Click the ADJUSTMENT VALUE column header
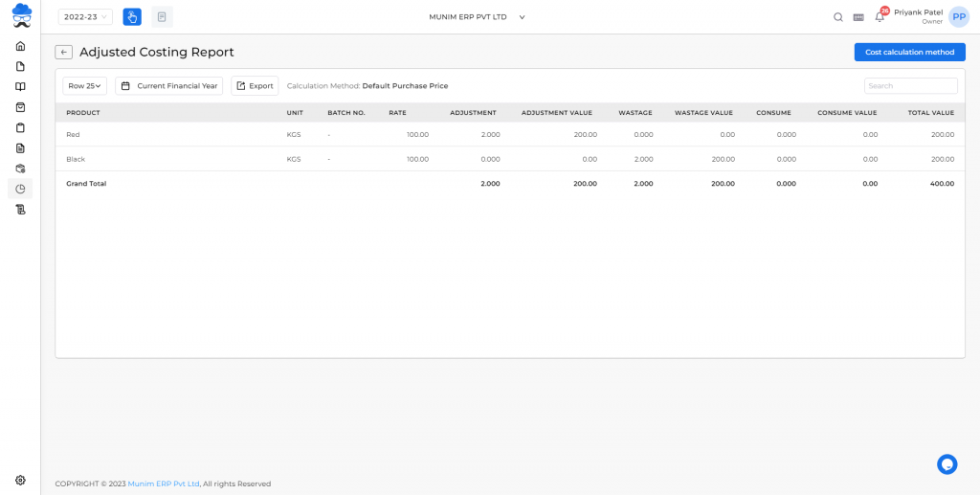The width and height of the screenshot is (980, 495). coord(557,113)
